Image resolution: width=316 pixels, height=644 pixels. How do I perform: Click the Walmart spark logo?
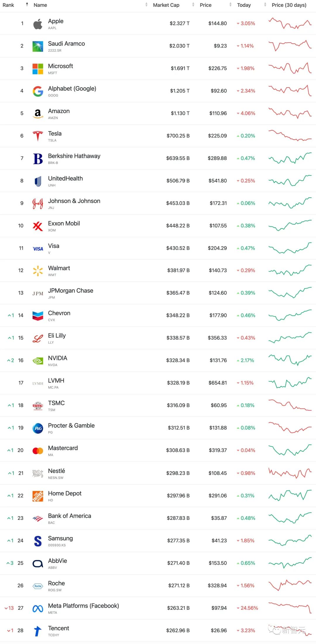click(38, 271)
